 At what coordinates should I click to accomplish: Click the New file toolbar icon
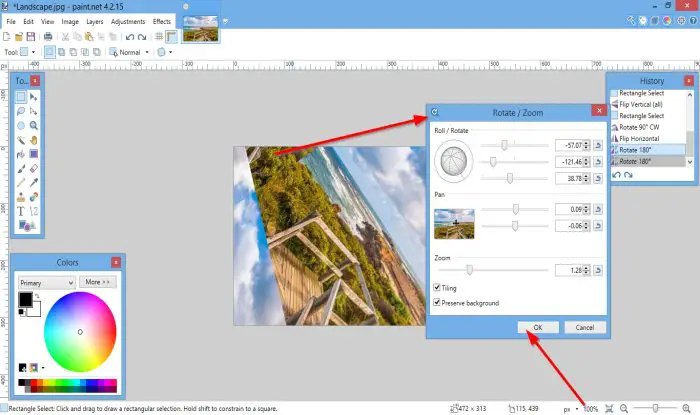click(7, 37)
